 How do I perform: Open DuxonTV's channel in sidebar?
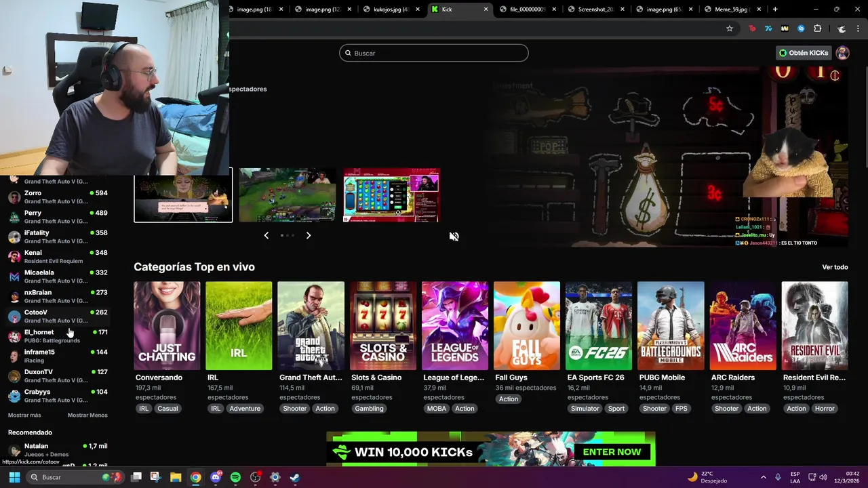(58, 375)
